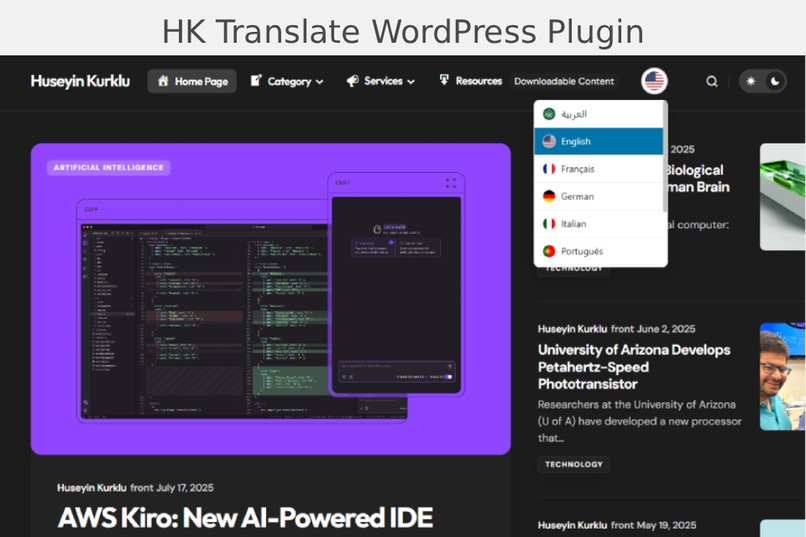Select Français language option
Screen dimensions: 806x537
pos(598,169)
